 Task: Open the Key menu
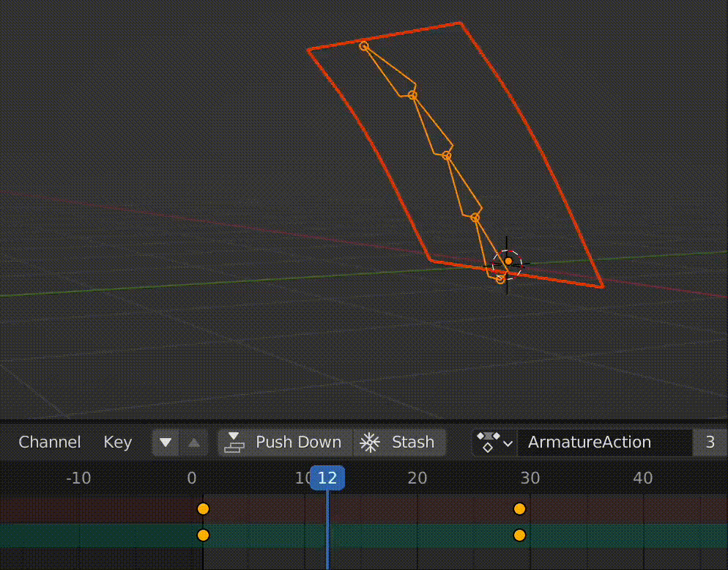coord(117,442)
